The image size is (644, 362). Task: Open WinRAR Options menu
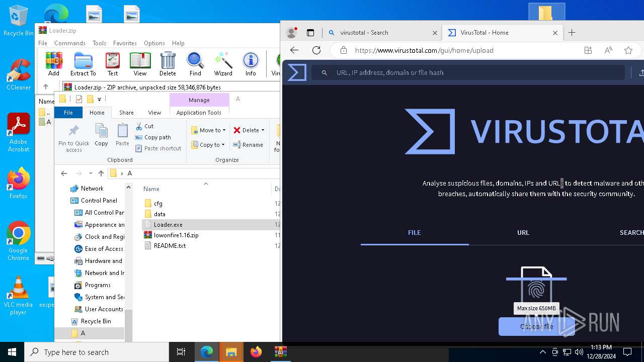pos(154,43)
